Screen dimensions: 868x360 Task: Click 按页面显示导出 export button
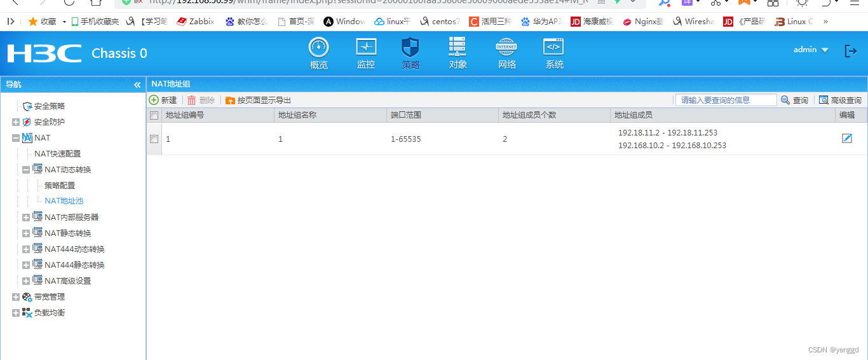259,100
